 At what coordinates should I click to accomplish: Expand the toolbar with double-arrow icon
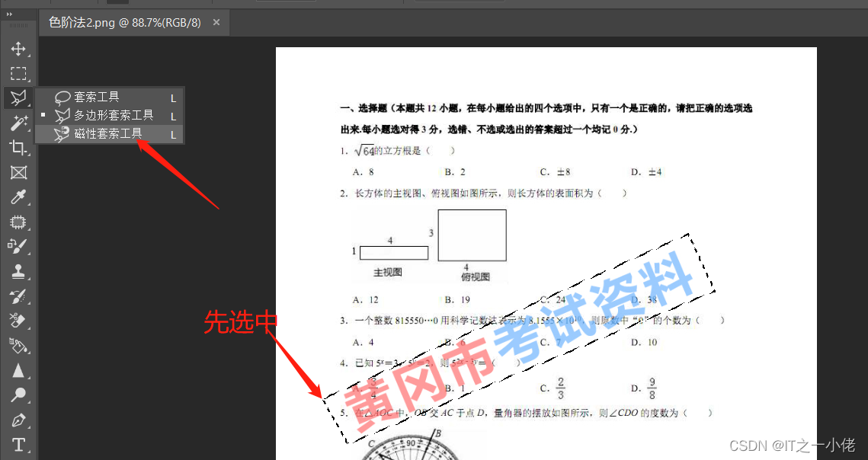[x=9, y=14]
